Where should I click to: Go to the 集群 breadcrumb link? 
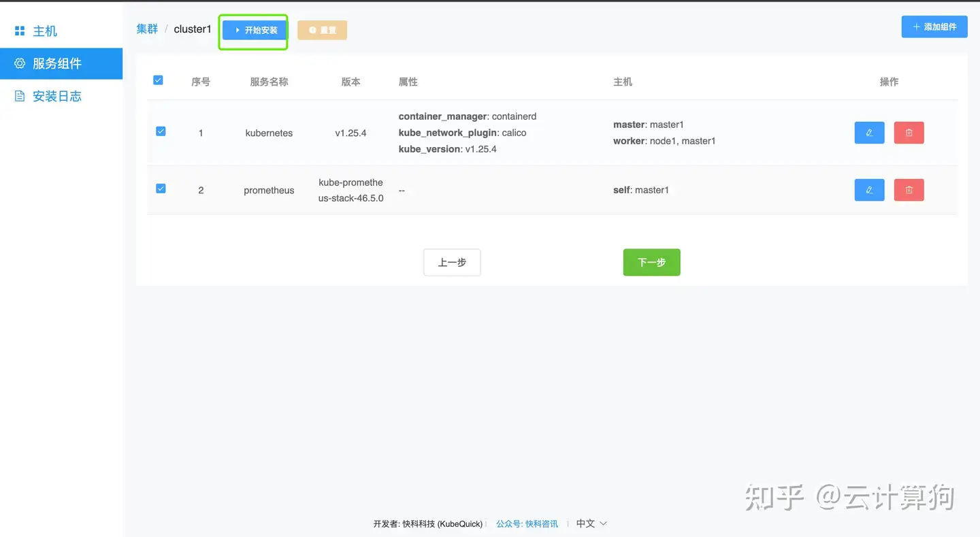[147, 29]
